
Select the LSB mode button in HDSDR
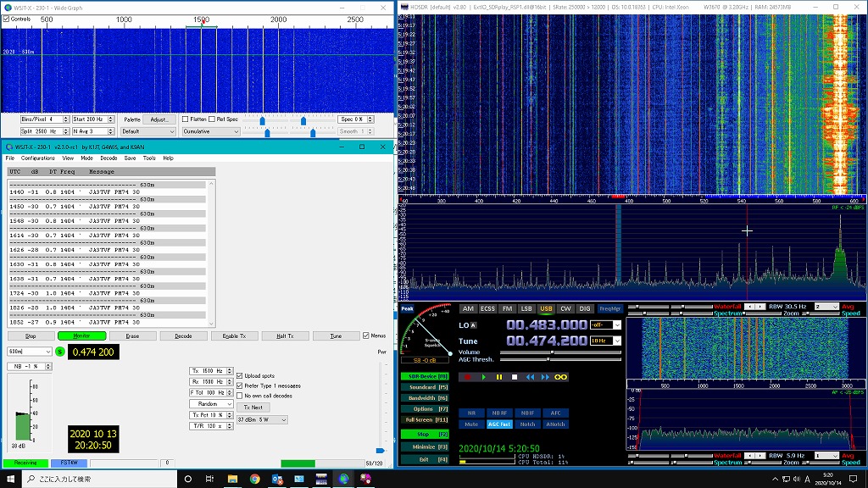pyautogui.click(x=526, y=308)
